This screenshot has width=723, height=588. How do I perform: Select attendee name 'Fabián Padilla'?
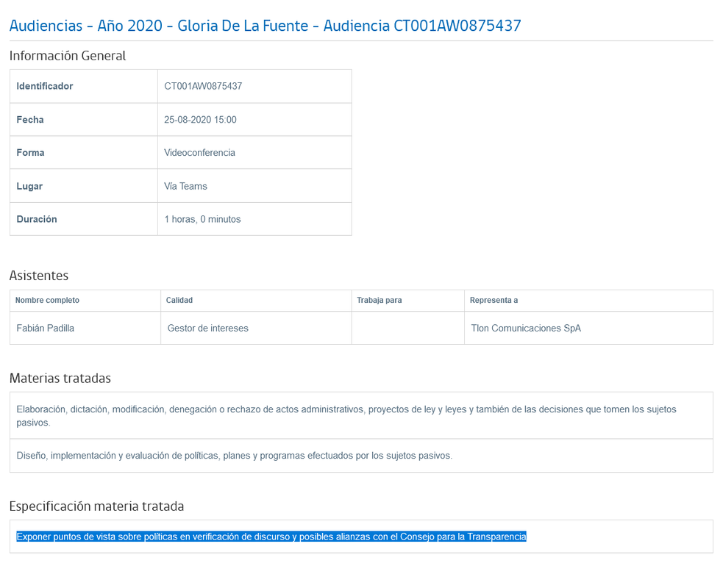(45, 328)
